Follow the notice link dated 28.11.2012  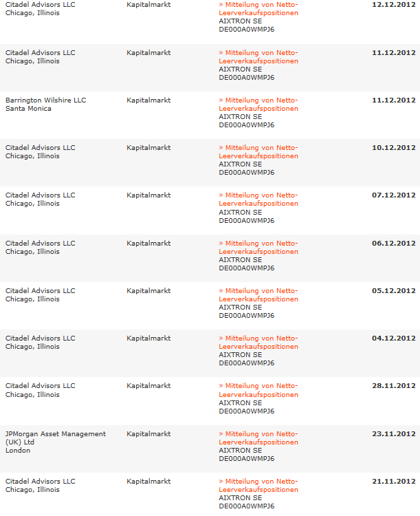[258, 390]
